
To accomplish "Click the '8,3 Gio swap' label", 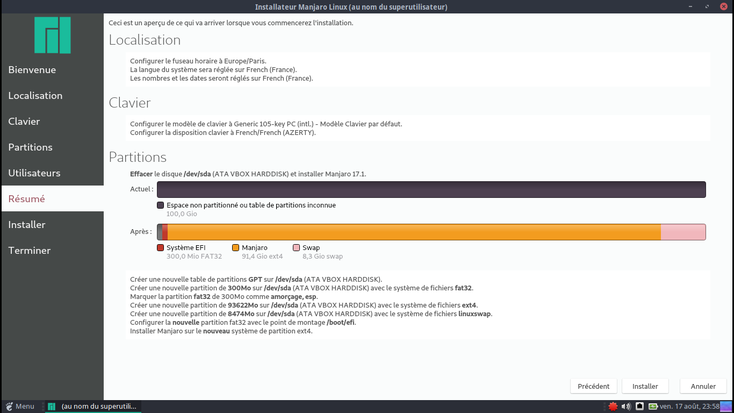I will 323,256.
